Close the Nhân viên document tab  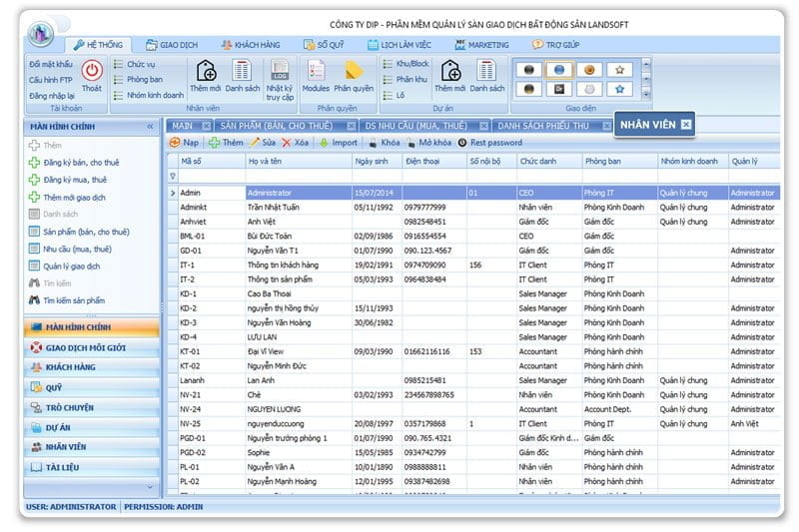686,125
